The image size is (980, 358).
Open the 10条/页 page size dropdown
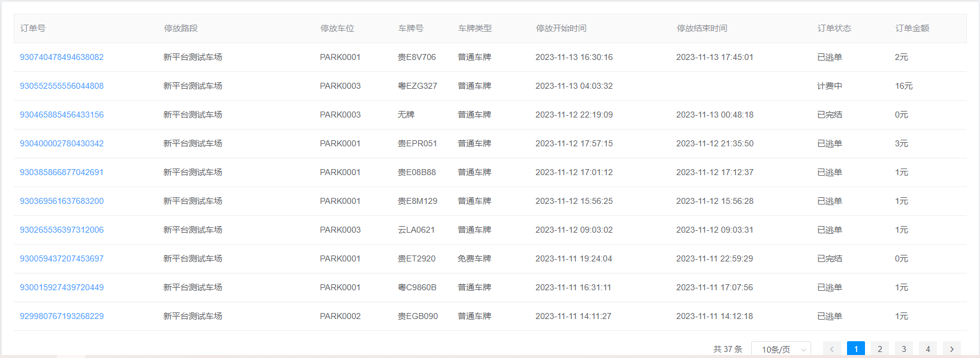[781, 349]
